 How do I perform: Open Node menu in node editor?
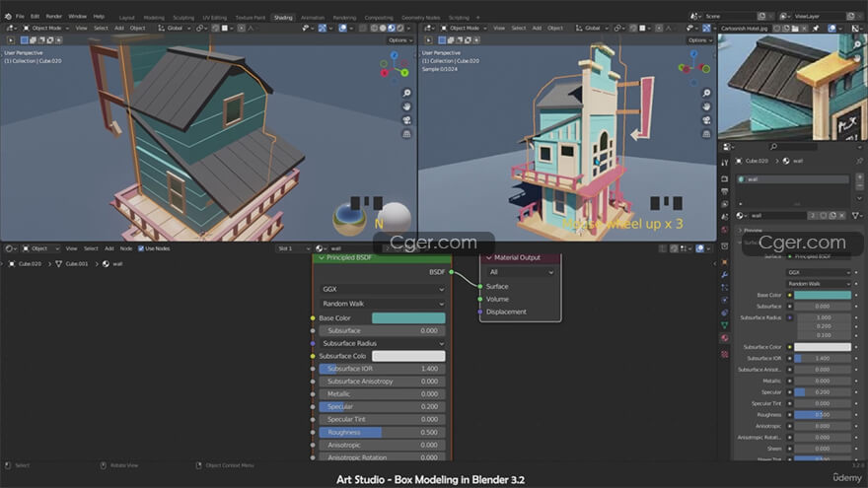coord(126,248)
